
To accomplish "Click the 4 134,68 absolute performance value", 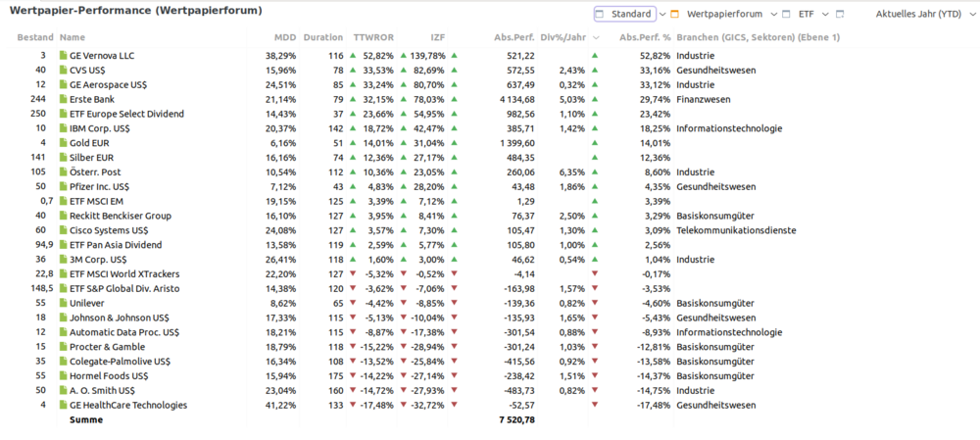I will (516, 99).
